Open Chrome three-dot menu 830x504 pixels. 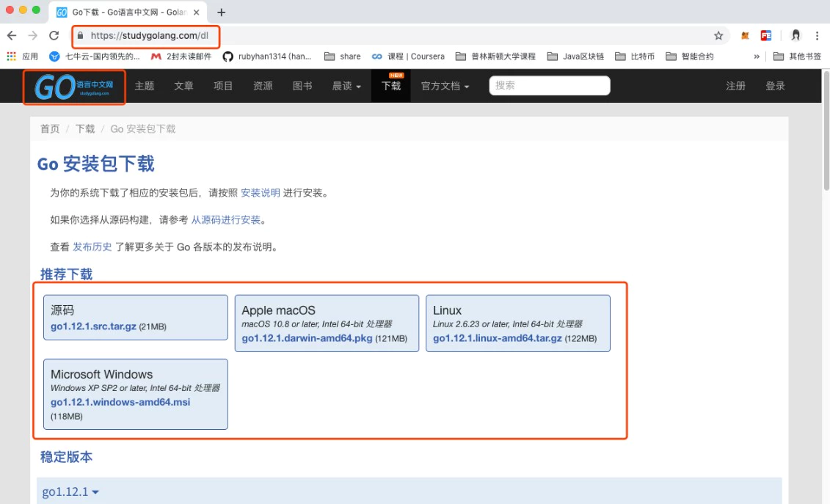pos(817,35)
